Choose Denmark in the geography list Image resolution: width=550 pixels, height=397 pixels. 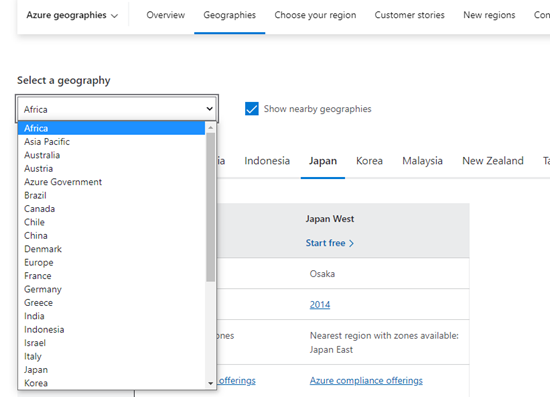click(111, 249)
